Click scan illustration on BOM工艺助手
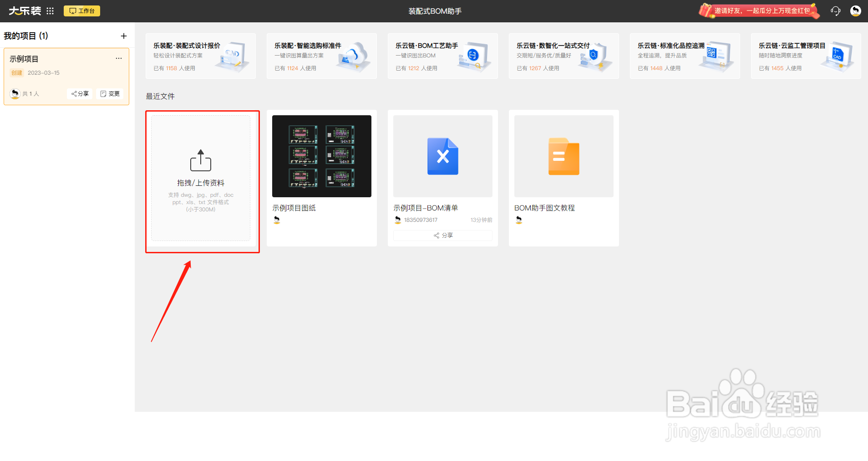This screenshot has width=868, height=461. point(475,57)
